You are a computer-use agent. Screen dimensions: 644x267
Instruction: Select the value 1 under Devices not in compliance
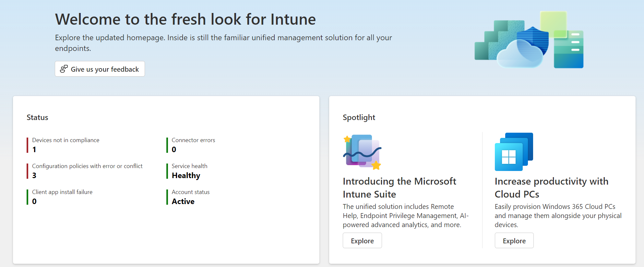34,150
